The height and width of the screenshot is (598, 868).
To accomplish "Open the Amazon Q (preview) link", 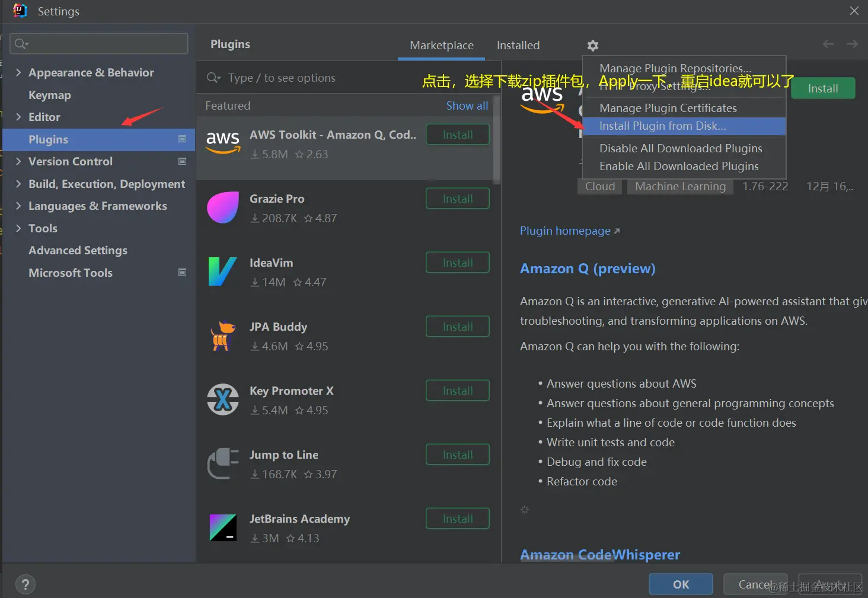I will pos(588,268).
